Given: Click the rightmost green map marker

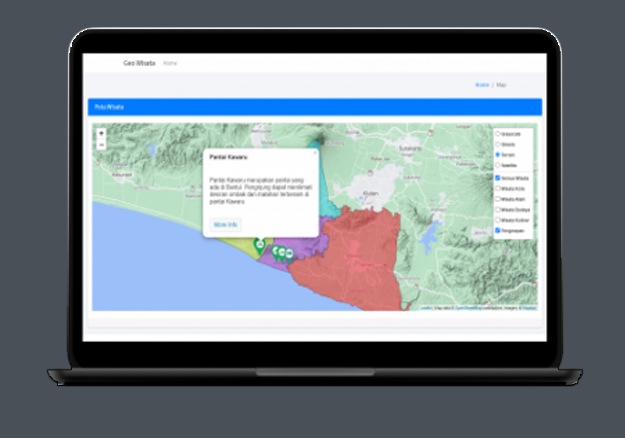Looking at the screenshot, I should click(x=288, y=255).
